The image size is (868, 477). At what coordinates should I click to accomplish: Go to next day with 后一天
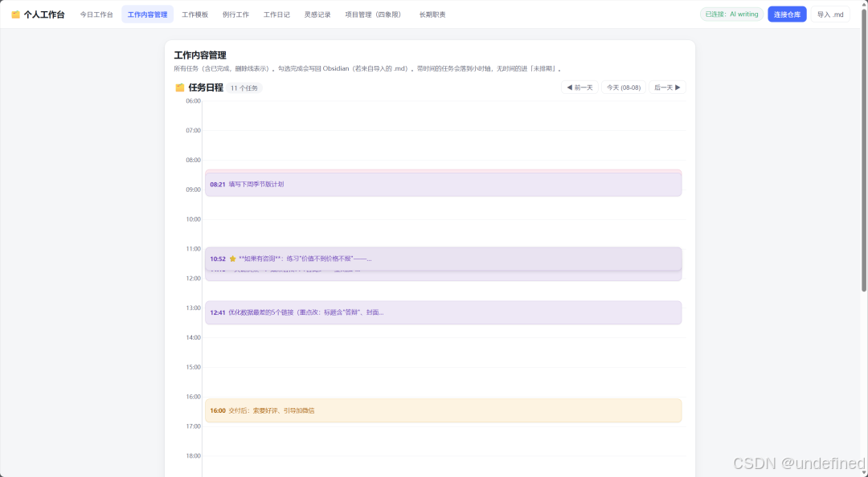coord(667,88)
